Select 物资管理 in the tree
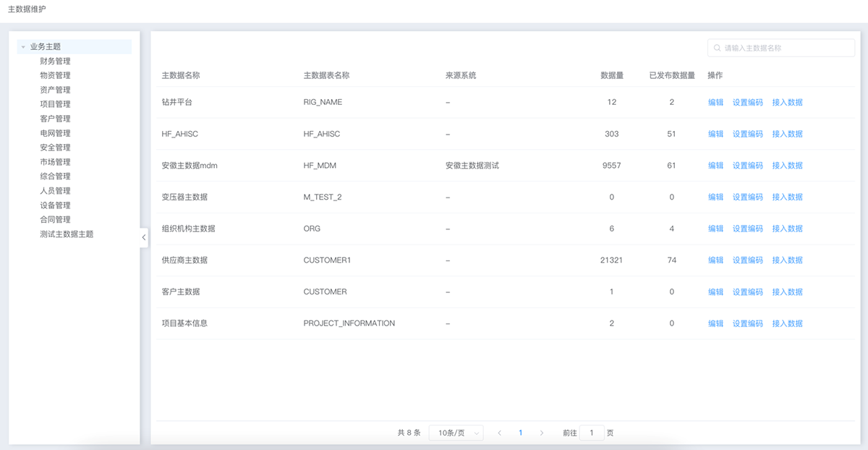The image size is (868, 450). (x=55, y=75)
